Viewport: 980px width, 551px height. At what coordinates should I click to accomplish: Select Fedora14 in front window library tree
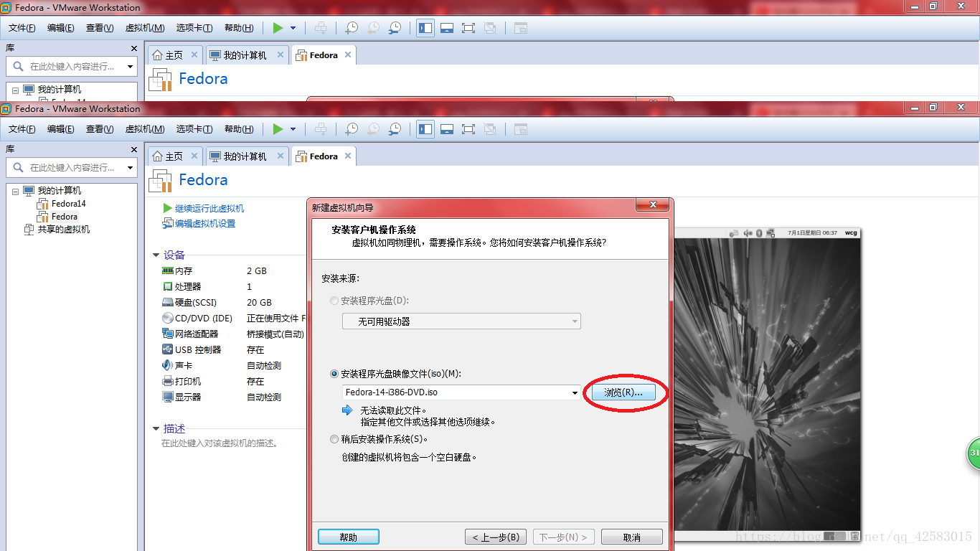click(68, 204)
